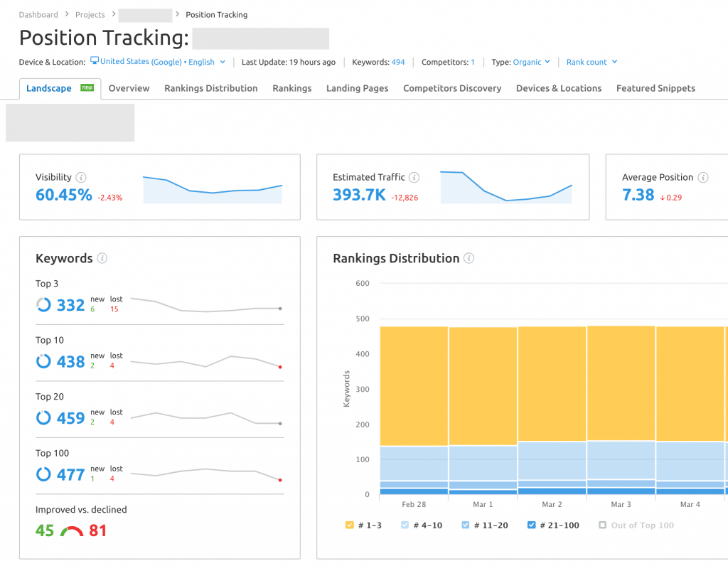Click the info icon beside Estimated Traffic
The image size is (728, 566).
click(x=414, y=177)
